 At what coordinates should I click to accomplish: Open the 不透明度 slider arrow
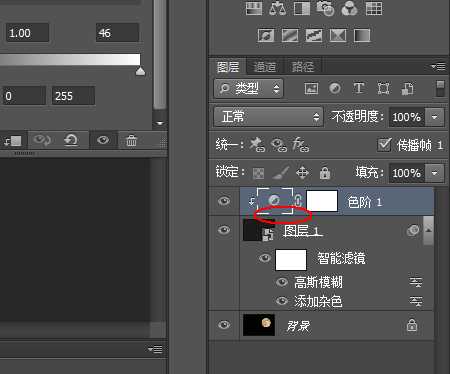434,117
